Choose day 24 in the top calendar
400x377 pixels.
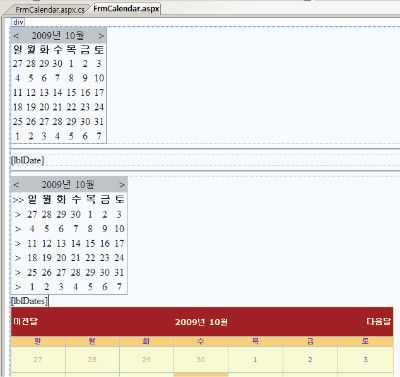[99, 107]
